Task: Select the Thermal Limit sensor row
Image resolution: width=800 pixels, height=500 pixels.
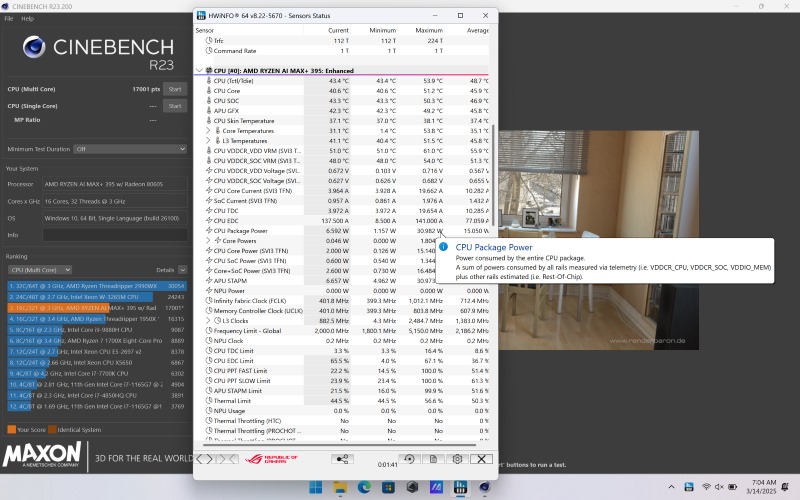Action: 341,401
